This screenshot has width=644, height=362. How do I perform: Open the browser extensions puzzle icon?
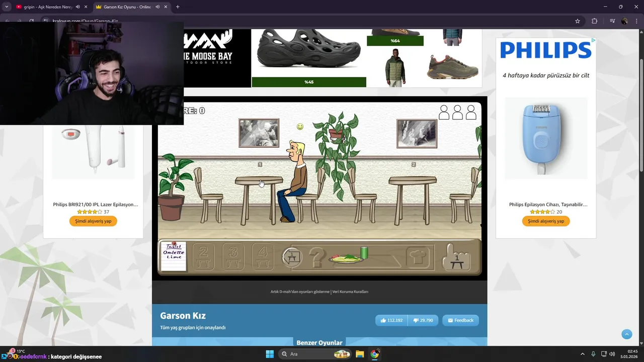594,21
